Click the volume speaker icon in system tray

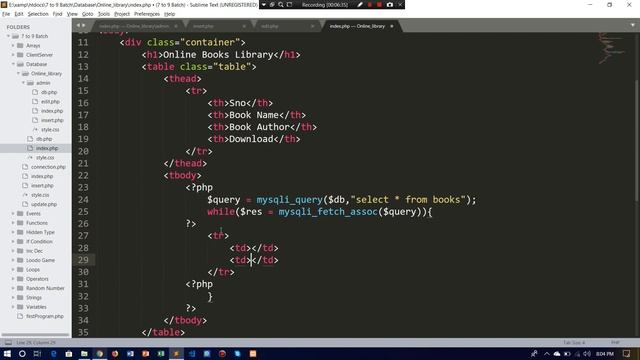click(x=587, y=353)
